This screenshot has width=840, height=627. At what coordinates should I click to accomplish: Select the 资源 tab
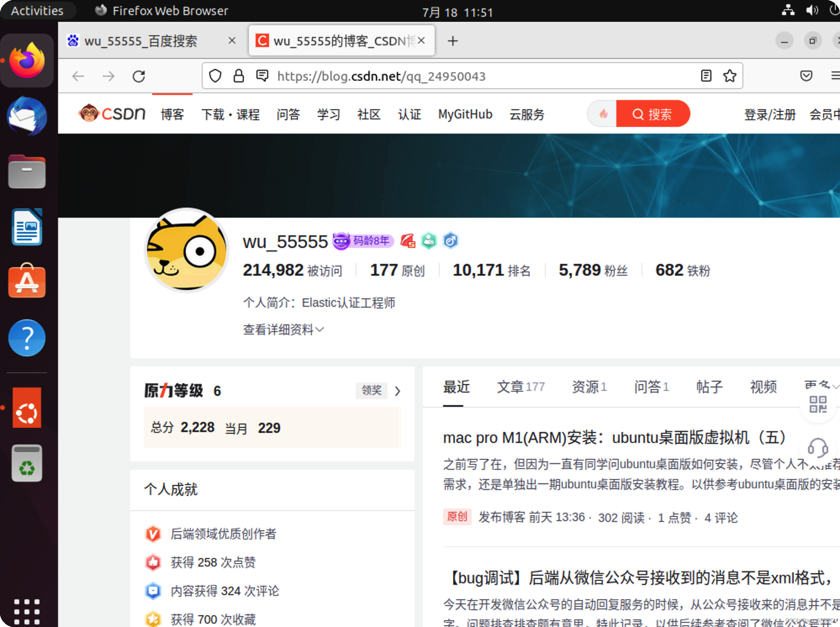[589, 387]
